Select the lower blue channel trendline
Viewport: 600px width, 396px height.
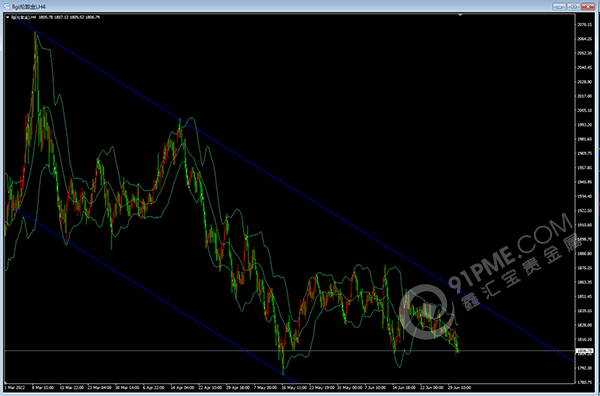coord(151,293)
